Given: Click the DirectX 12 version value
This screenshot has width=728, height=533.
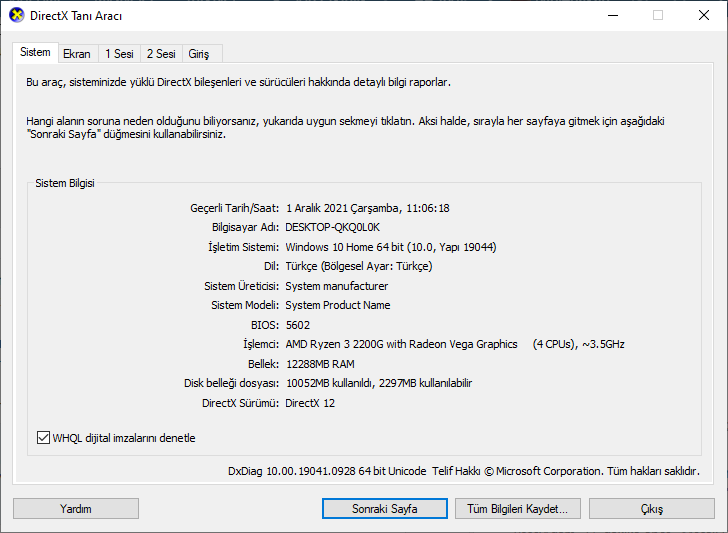Looking at the screenshot, I should (x=310, y=403).
